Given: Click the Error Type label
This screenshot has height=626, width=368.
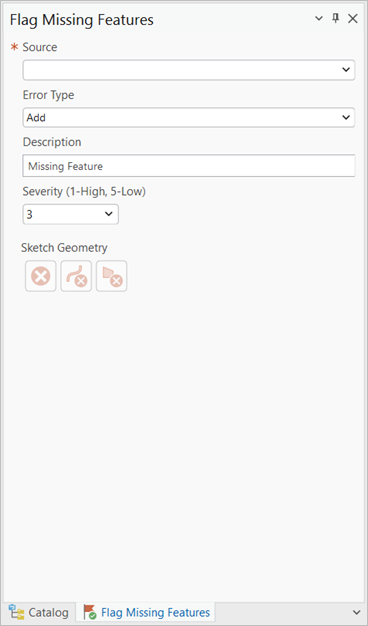Looking at the screenshot, I should pyautogui.click(x=48, y=95).
